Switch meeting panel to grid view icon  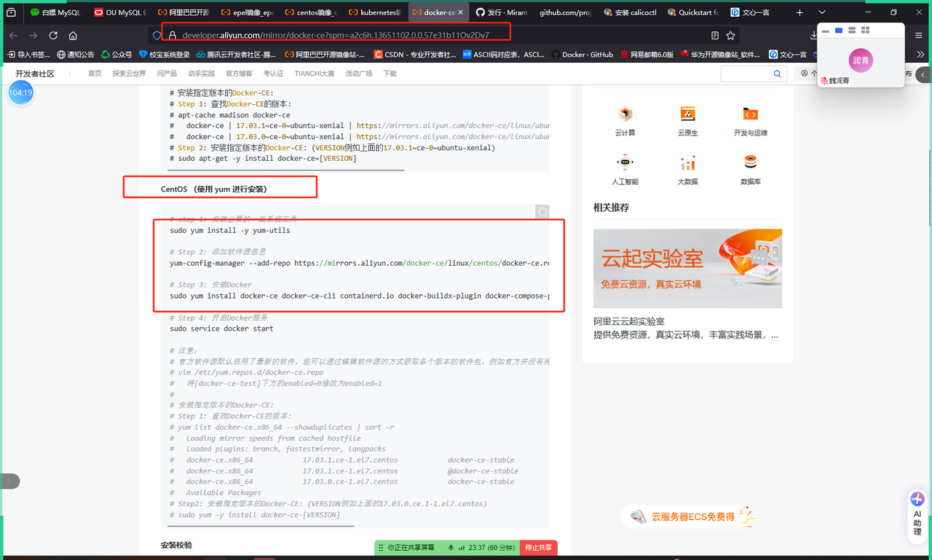[x=866, y=30]
